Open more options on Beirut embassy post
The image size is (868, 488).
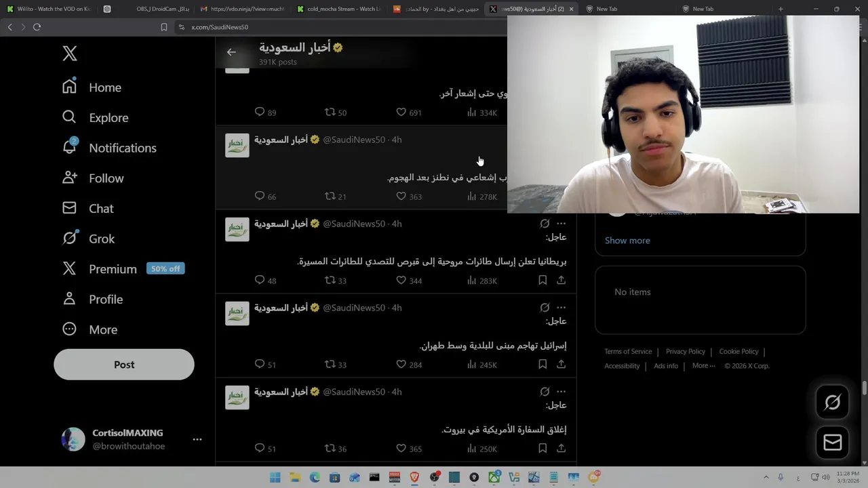pos(561,391)
